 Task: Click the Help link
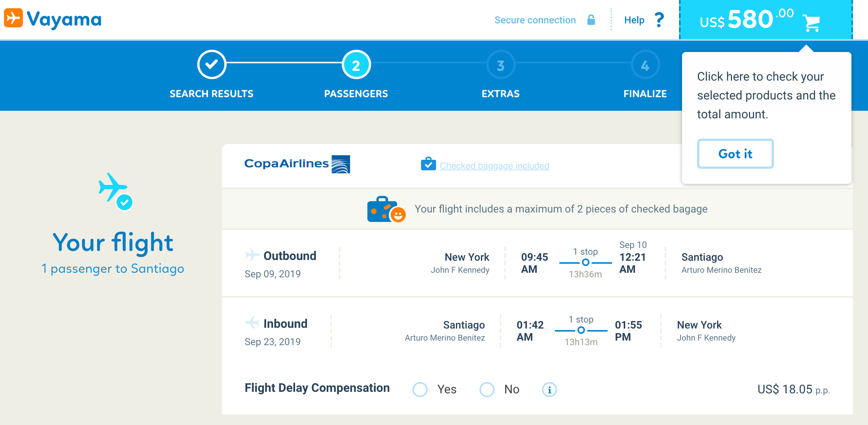[x=634, y=20]
